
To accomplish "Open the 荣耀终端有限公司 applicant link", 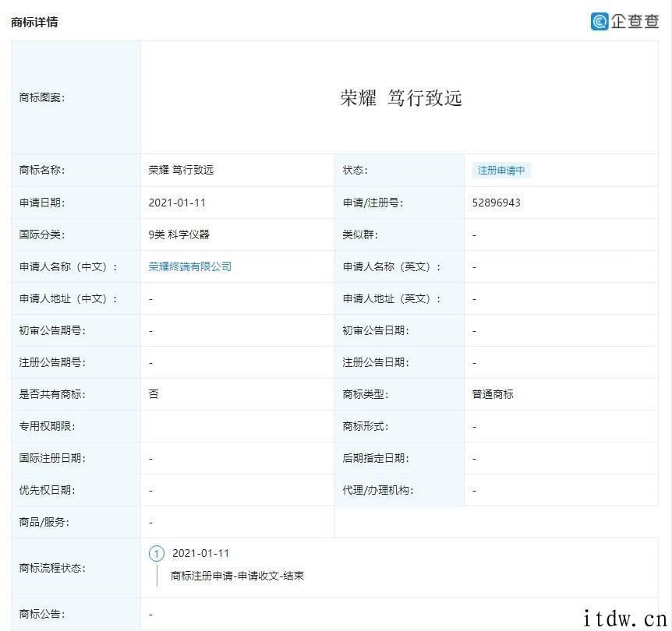I will (x=190, y=266).
